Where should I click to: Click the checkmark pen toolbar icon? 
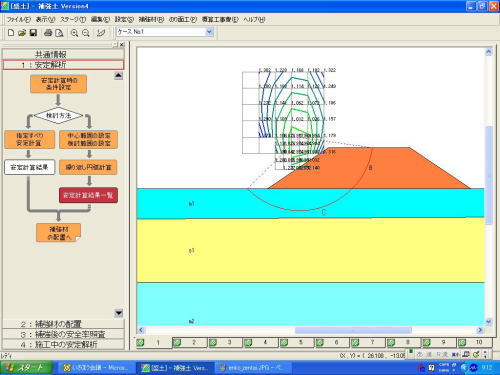click(101, 33)
